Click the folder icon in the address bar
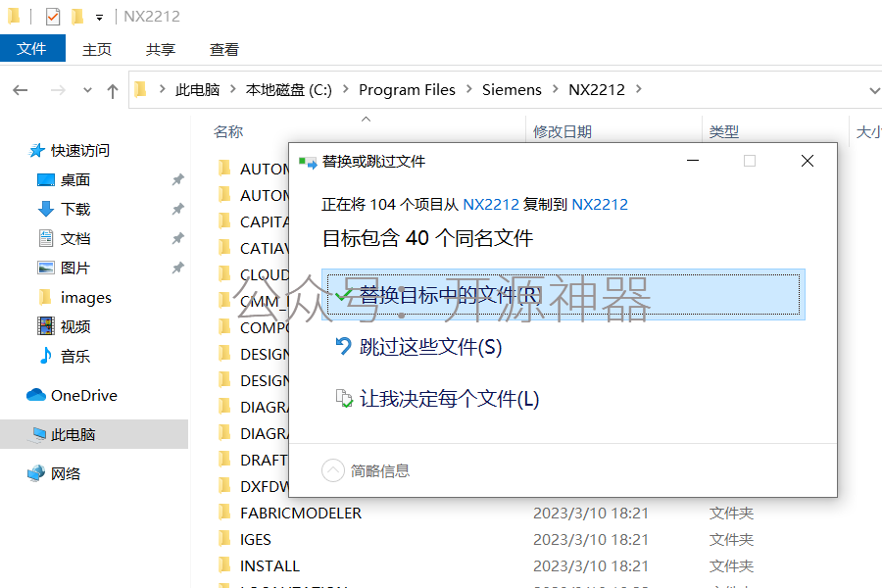The width and height of the screenshot is (882, 588). pyautogui.click(x=140, y=89)
